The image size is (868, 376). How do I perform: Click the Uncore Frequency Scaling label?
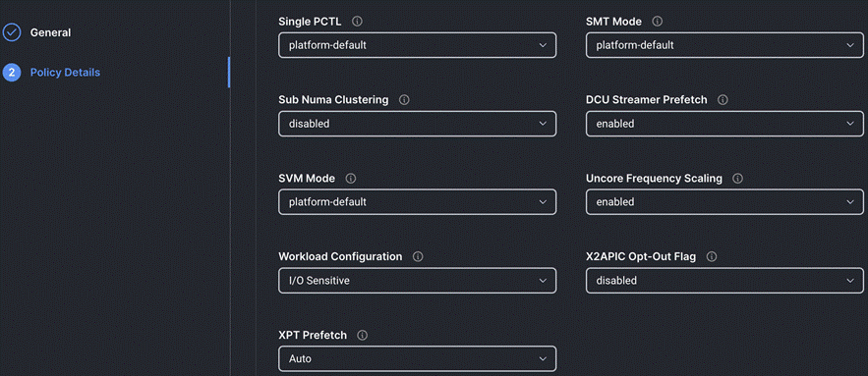coord(655,179)
